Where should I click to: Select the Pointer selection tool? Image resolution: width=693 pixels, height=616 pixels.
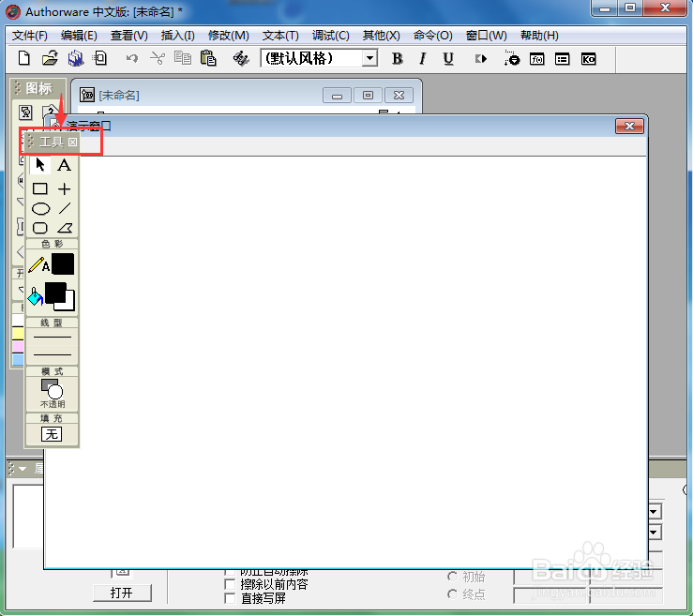tap(40, 165)
